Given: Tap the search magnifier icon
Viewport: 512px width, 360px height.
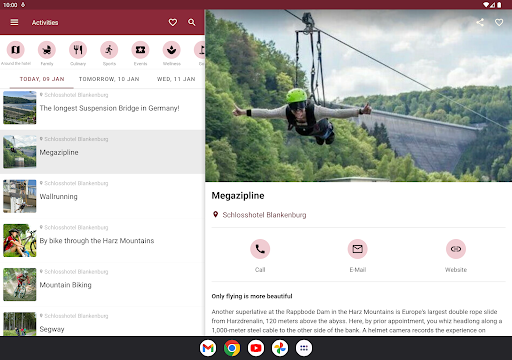Looking at the screenshot, I should pyautogui.click(x=192, y=22).
